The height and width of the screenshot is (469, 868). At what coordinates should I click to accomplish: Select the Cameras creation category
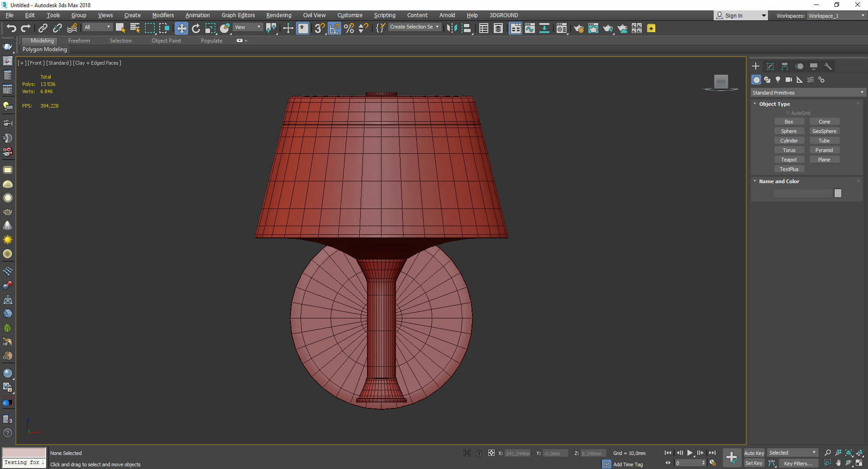coord(789,80)
